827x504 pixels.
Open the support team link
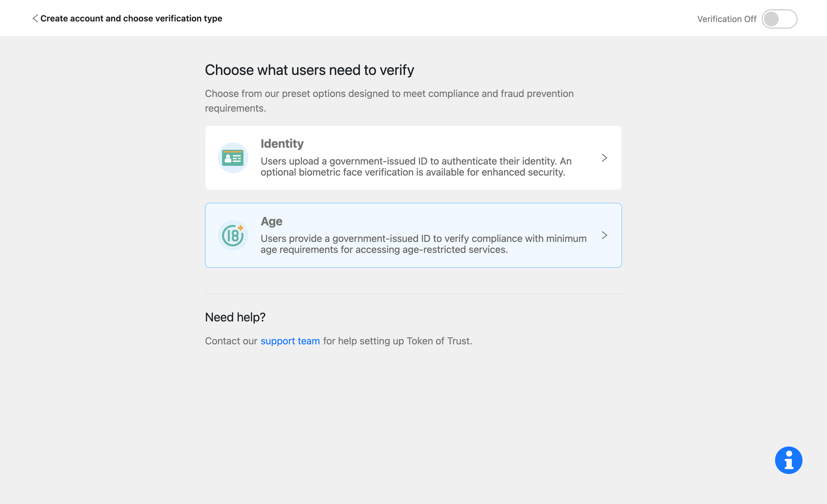290,341
